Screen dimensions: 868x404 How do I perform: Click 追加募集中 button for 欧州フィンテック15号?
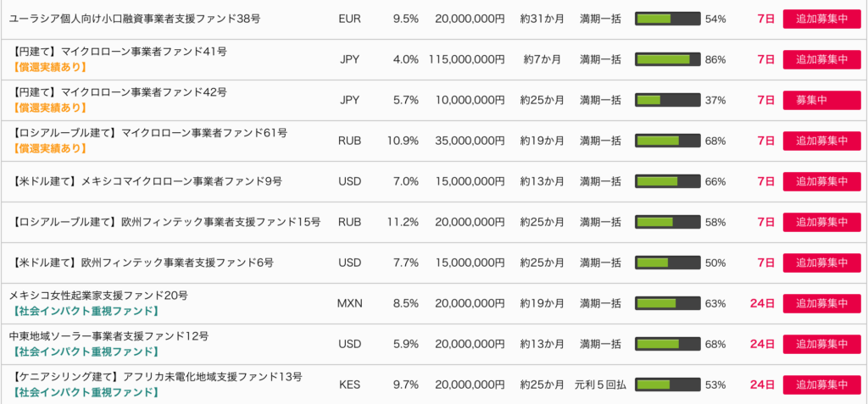[x=821, y=222]
